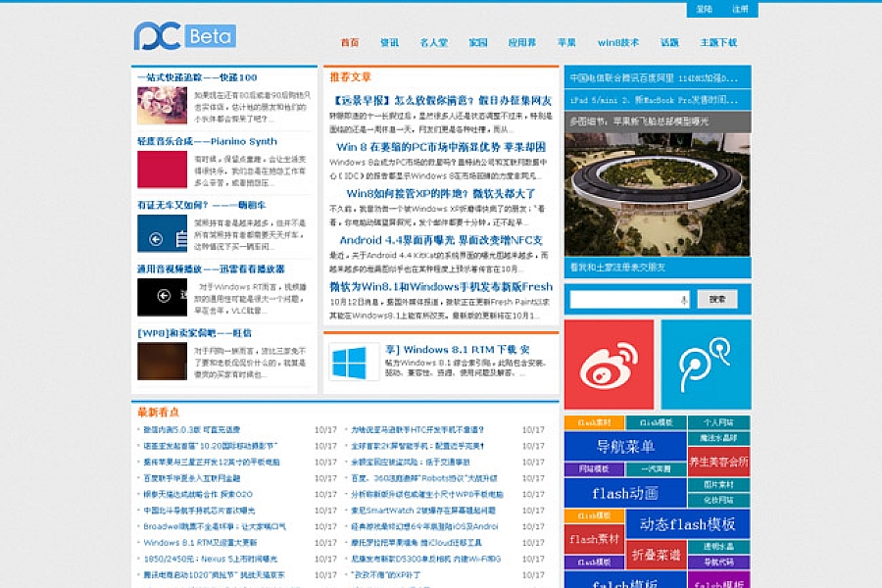The width and height of the screenshot is (882, 588).
Task: Click the teal 魔法水晶球 tag tile
Action: click(x=718, y=438)
